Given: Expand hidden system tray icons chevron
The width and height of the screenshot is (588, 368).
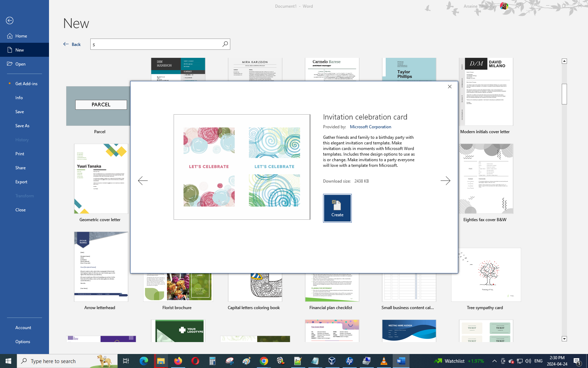Looking at the screenshot, I should (x=494, y=361).
